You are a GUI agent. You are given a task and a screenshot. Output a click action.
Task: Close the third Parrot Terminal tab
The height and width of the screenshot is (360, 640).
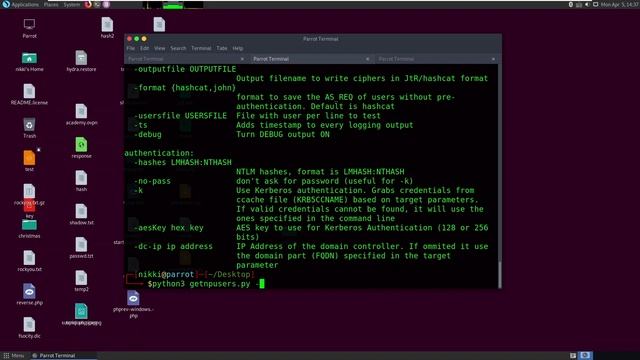493,59
